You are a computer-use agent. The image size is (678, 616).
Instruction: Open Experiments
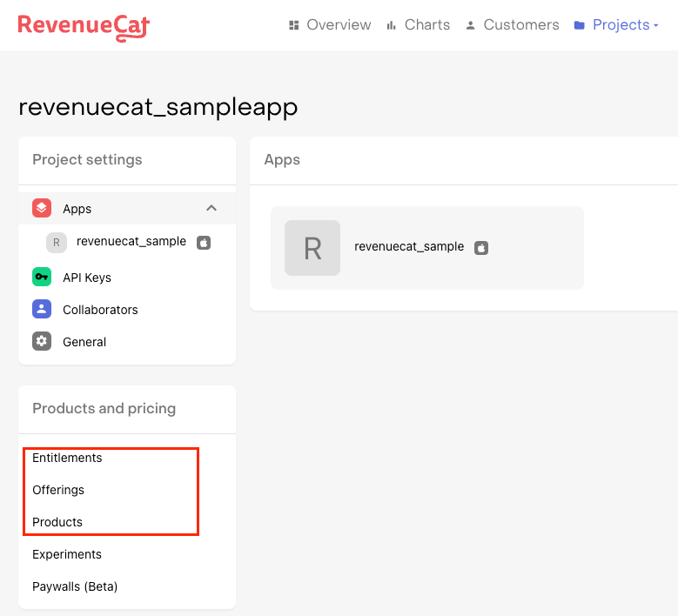(67, 554)
